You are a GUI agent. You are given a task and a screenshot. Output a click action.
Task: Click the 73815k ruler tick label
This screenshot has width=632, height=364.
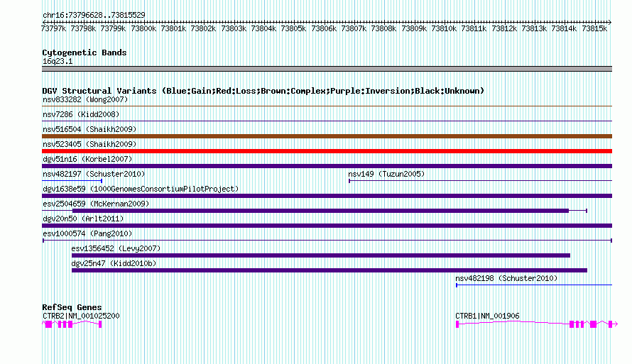coord(594,28)
